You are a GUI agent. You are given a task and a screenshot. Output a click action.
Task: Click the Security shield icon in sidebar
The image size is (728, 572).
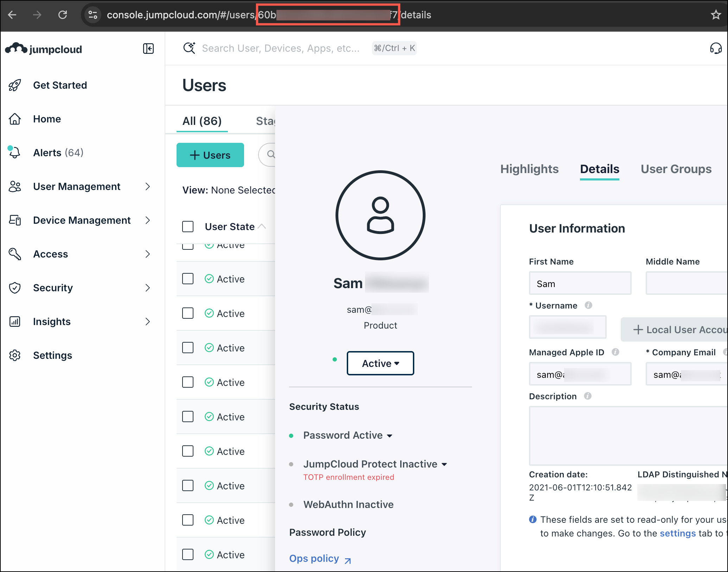pos(14,288)
